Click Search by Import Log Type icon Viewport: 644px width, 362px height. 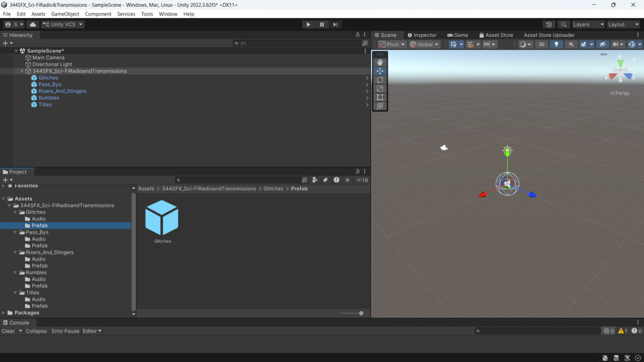[336, 180]
